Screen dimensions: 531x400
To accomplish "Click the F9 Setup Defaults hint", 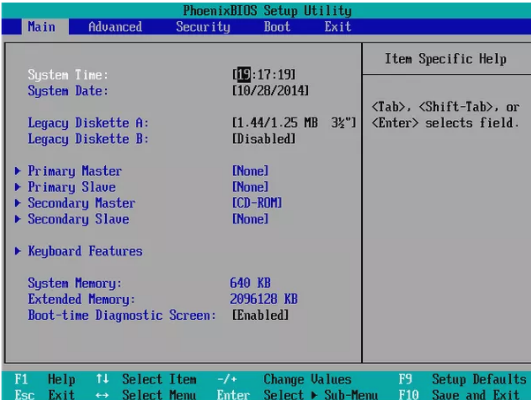I will point(462,379).
